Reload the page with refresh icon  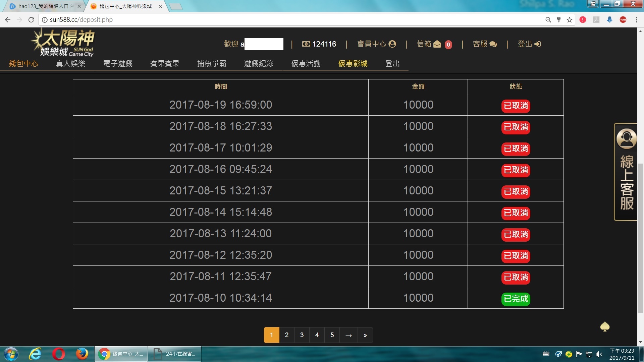pos(31,20)
